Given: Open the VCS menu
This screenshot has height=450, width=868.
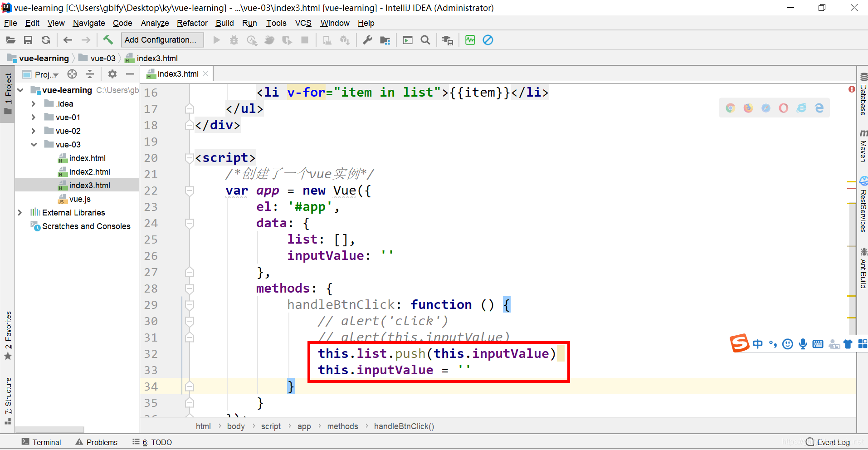Looking at the screenshot, I should (303, 23).
